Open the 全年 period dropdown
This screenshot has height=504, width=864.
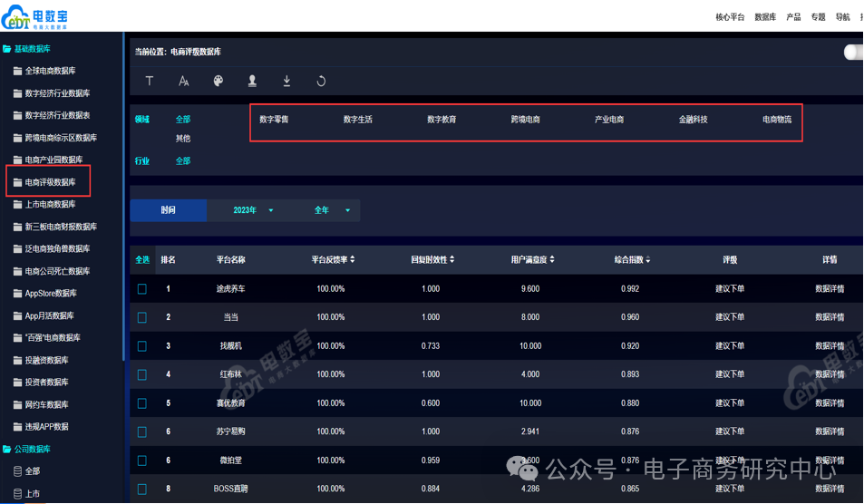pyautogui.click(x=332, y=210)
